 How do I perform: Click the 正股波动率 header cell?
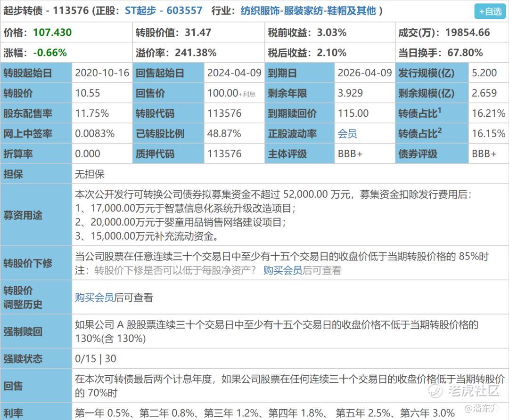click(300, 134)
